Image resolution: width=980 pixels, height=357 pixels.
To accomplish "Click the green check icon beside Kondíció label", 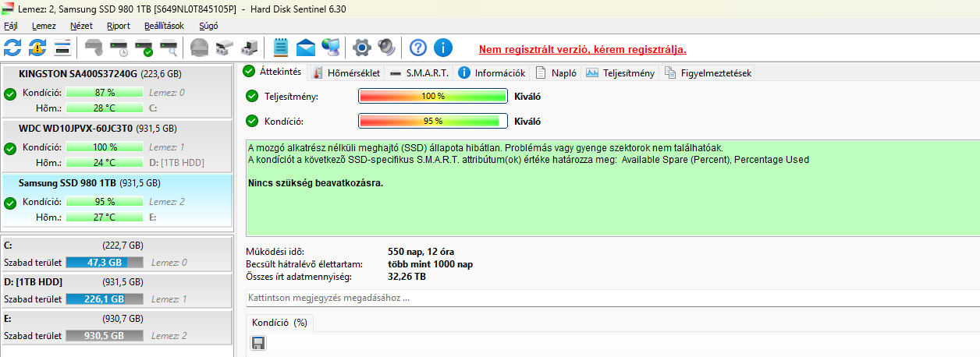I will tap(252, 121).
